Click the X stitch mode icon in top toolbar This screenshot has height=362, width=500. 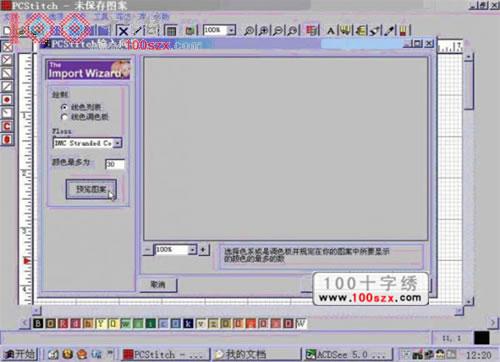click(x=123, y=31)
